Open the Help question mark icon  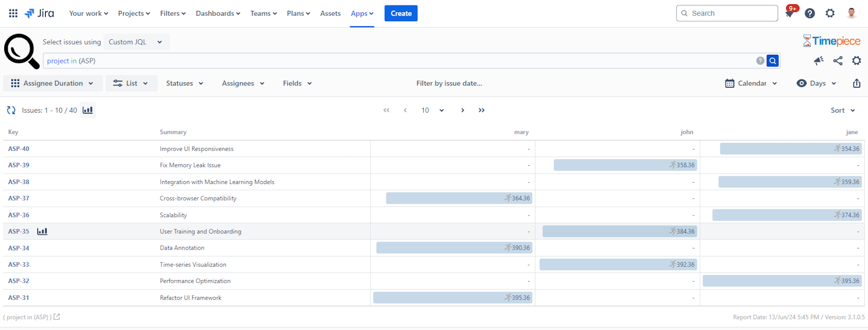click(810, 13)
